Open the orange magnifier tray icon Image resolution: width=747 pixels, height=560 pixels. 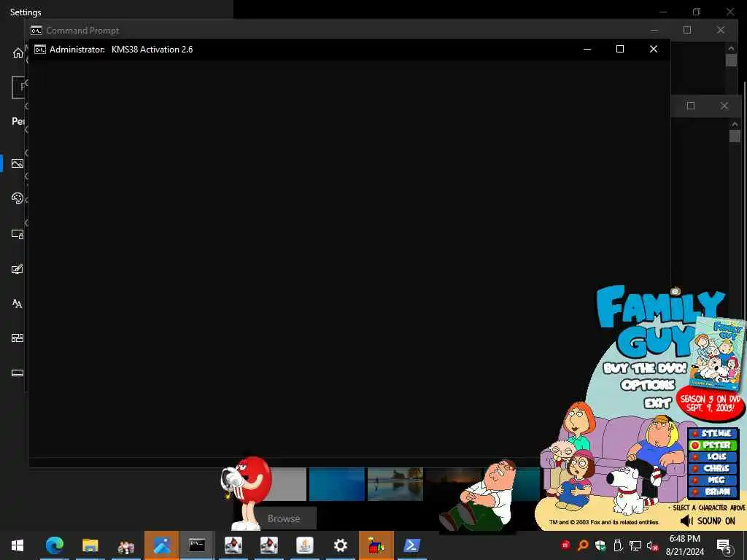583,545
